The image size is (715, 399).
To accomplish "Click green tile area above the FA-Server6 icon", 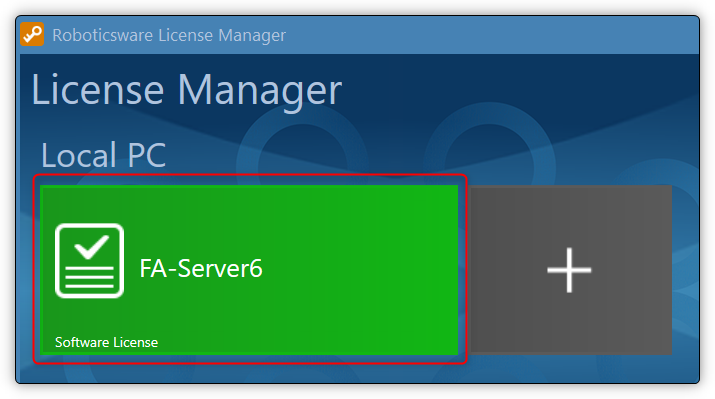I will click(89, 204).
